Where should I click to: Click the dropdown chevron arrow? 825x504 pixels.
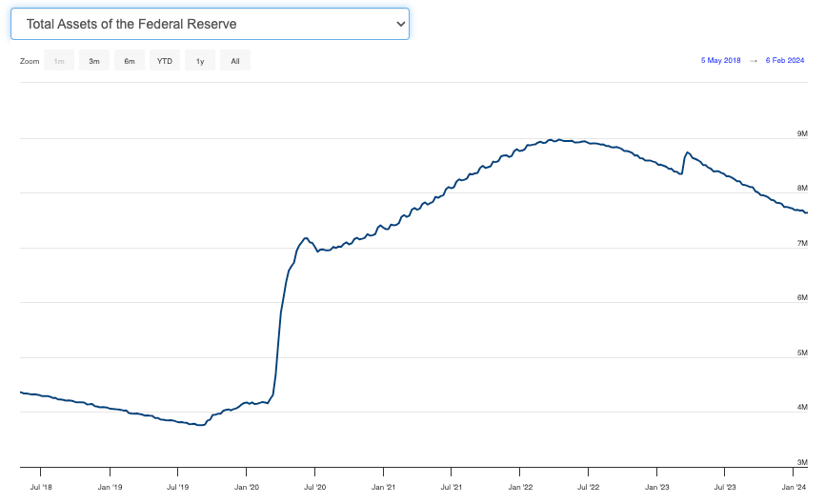point(400,24)
